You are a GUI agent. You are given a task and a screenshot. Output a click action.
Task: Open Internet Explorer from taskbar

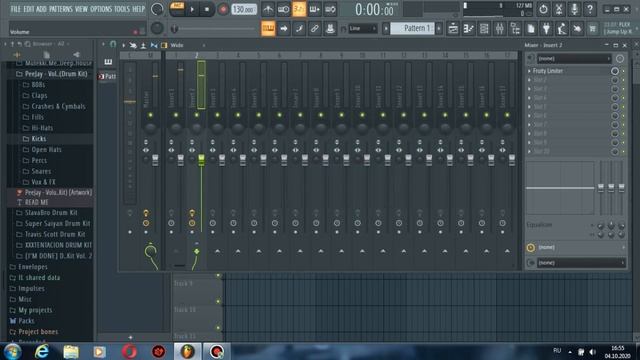click(42, 351)
